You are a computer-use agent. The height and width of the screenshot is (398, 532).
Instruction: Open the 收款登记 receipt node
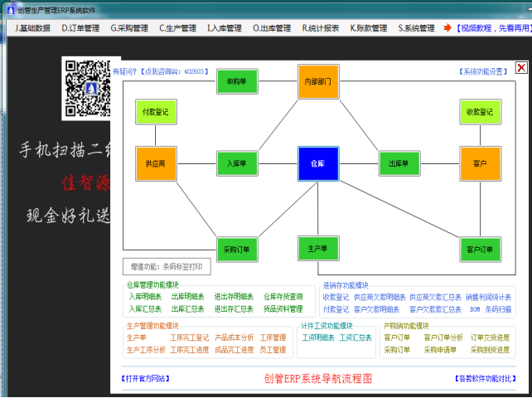point(481,111)
